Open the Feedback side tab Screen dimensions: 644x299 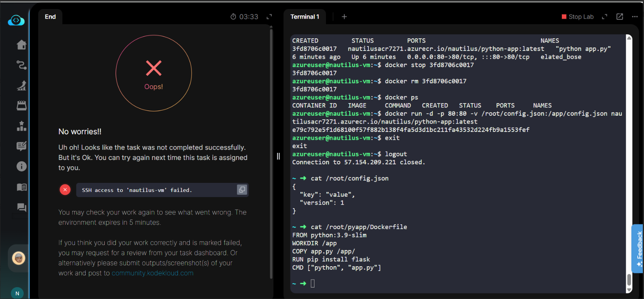(x=639, y=249)
